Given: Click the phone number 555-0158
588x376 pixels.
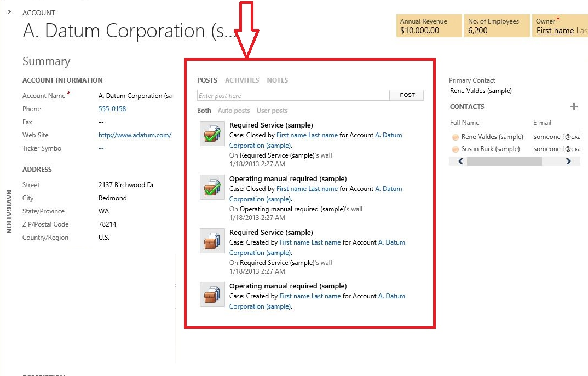Looking at the screenshot, I should (x=112, y=109).
